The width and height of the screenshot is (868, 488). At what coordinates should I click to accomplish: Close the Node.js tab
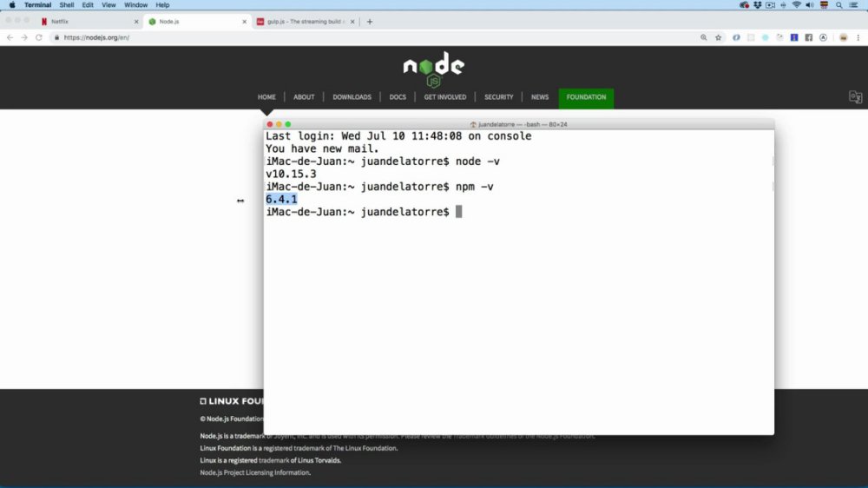point(244,22)
